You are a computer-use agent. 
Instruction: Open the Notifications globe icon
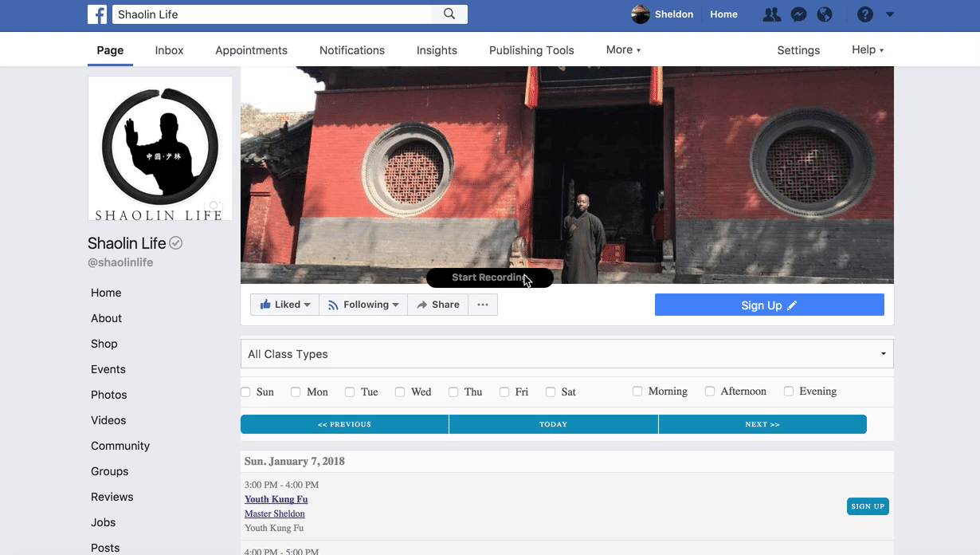(x=825, y=14)
